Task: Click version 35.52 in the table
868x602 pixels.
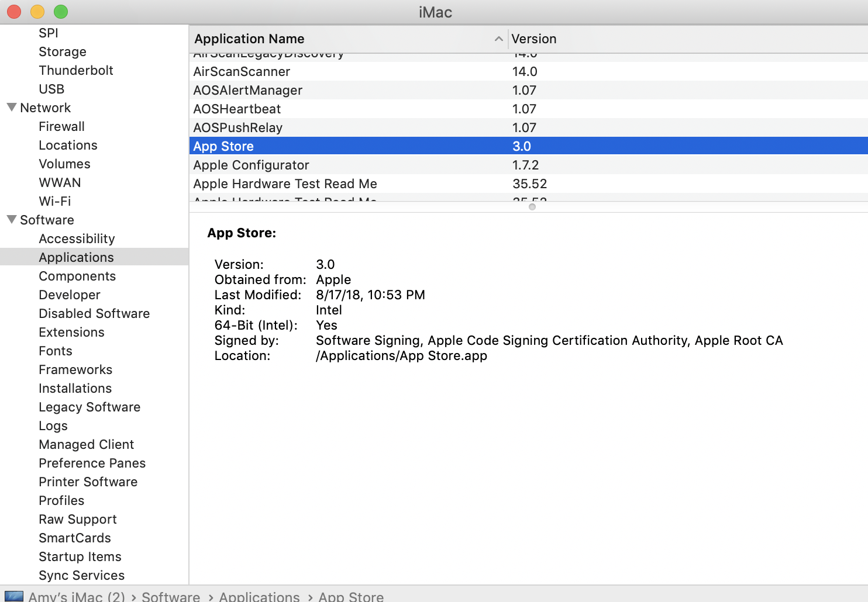Action: 530,184
